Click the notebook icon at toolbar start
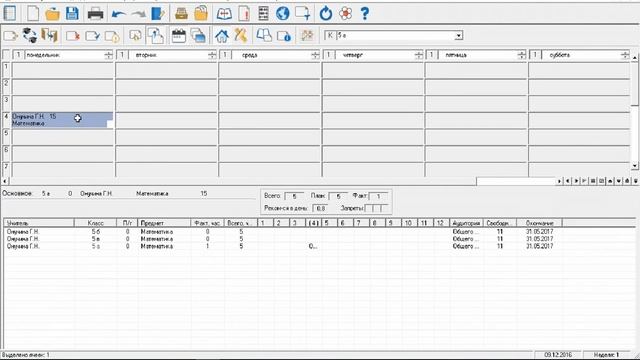Image resolution: width=640 pixels, height=360 pixels. 9,13
